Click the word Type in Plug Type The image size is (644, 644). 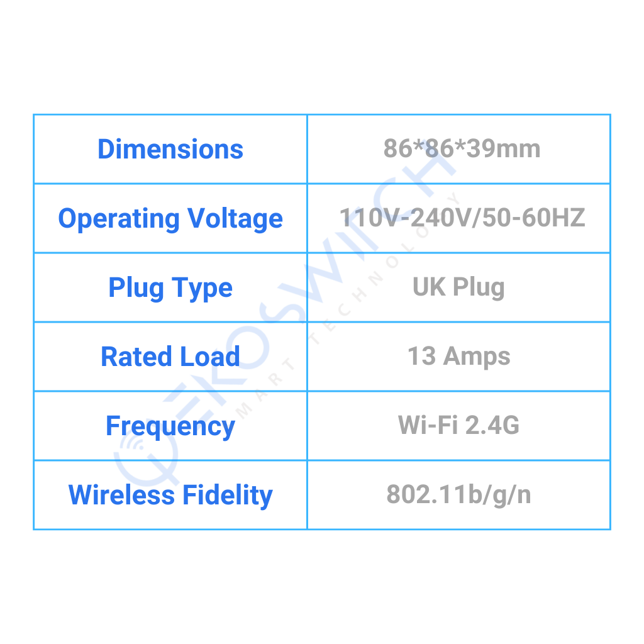(202, 288)
